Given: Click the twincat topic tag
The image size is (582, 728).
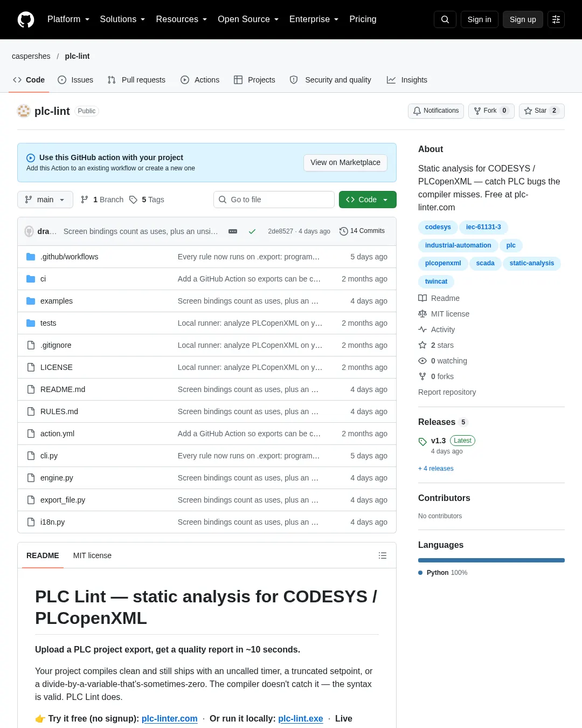Looking at the screenshot, I should [x=436, y=281].
